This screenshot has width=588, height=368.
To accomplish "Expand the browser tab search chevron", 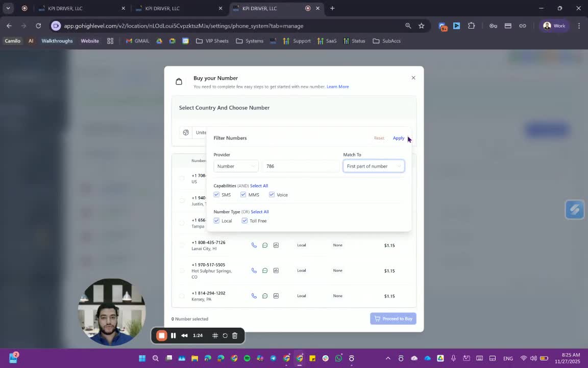I will 8,8.
